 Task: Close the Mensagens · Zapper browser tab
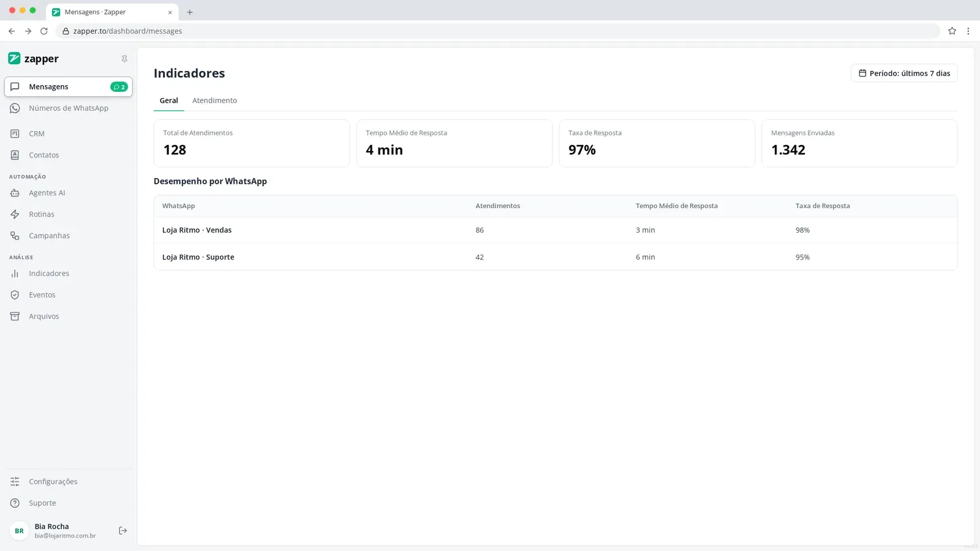point(170,12)
